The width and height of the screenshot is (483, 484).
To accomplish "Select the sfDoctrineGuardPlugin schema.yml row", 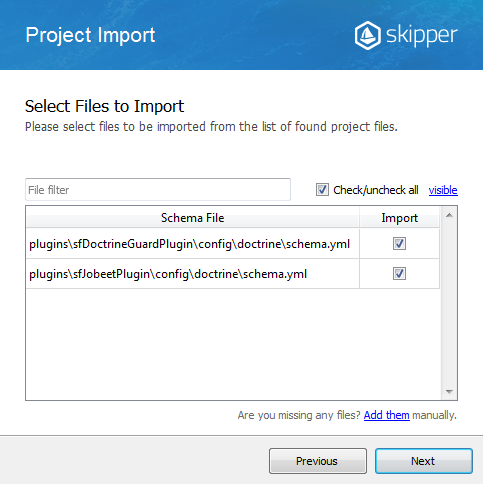I will click(x=233, y=244).
